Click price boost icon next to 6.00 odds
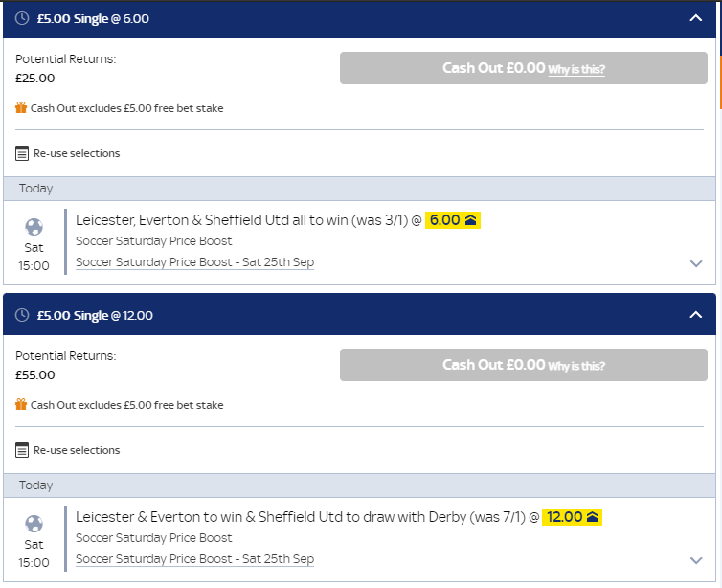Screen dimensions: 722x588 click(470, 220)
